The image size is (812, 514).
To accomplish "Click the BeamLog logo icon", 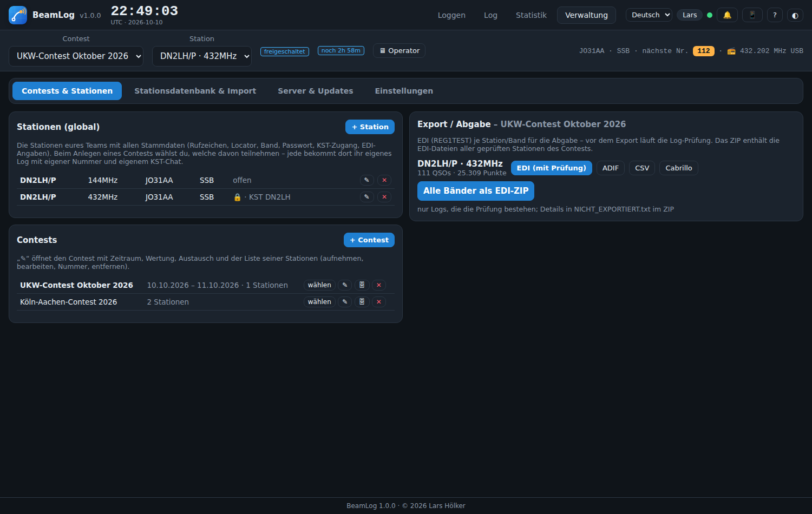I will point(18,15).
